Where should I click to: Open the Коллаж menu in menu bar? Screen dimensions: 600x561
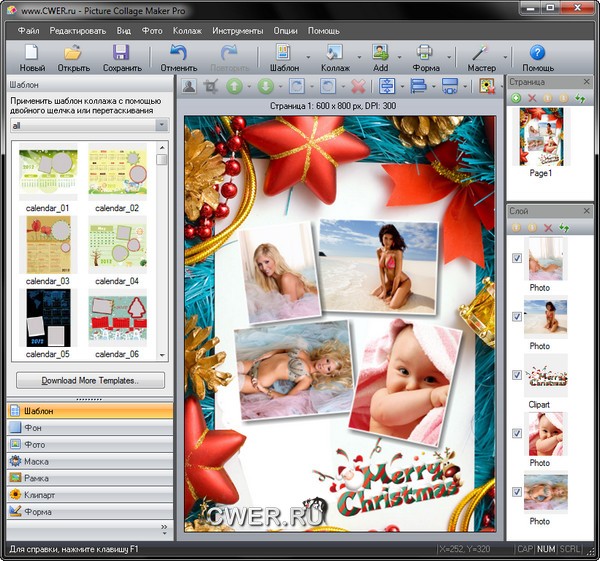[187, 31]
